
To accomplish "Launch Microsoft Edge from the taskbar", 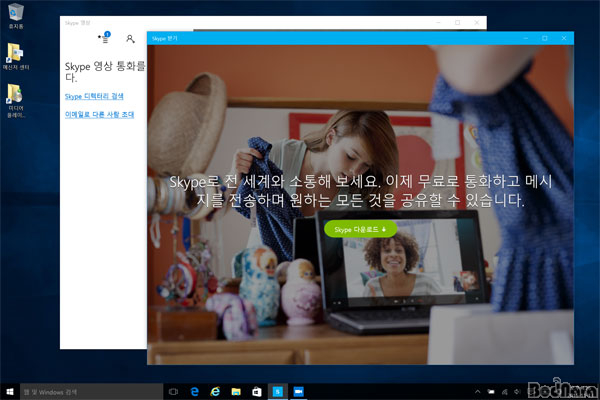I will click(194, 392).
